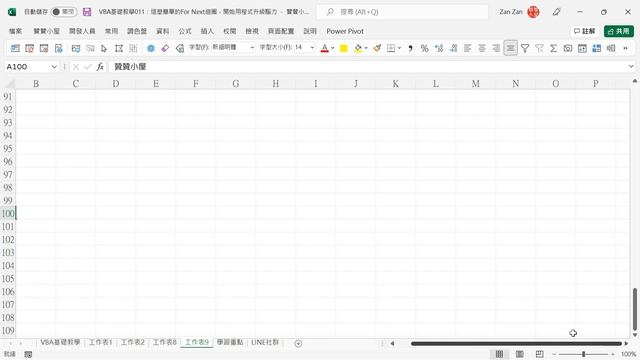Expand the formula bar
640x360 pixels.
tap(631, 67)
